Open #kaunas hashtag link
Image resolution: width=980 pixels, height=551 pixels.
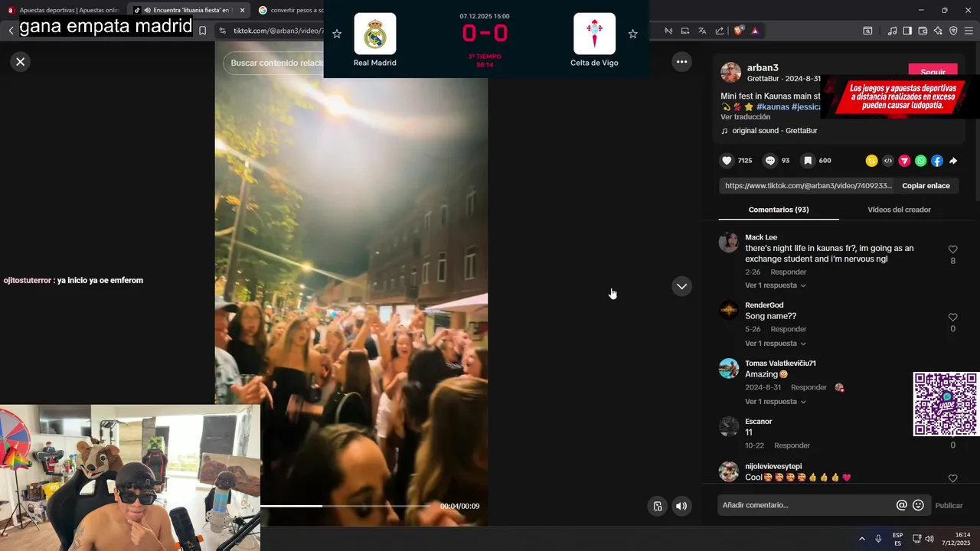pos(773,107)
